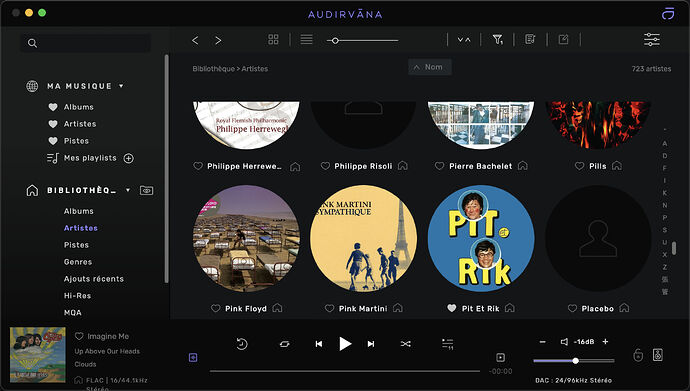Skip to next track
This screenshot has height=391, width=690.
pos(371,344)
